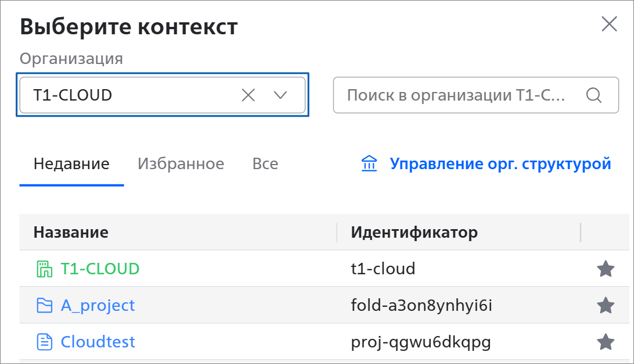Click the document icon beside Cloudtest
The image size is (634, 364).
pos(45,342)
